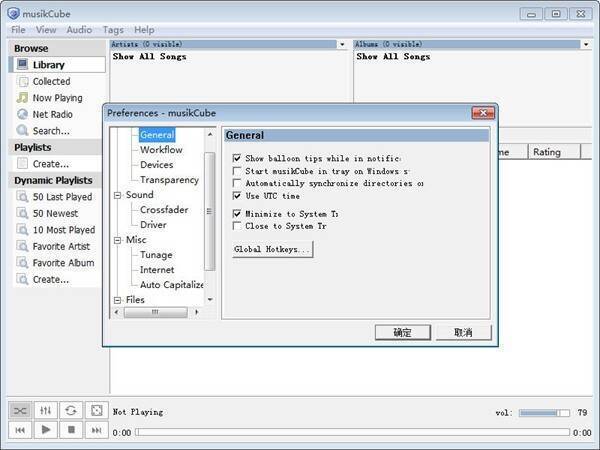Click the 确定 confirm button

402,332
